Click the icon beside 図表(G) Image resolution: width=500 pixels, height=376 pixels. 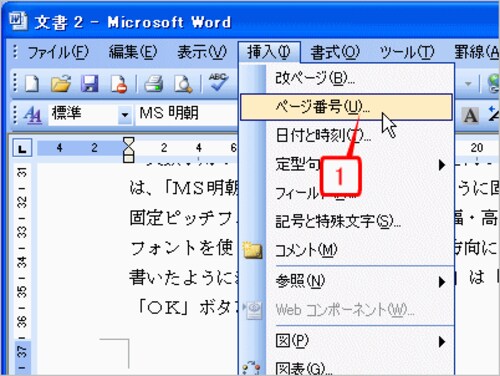(252, 367)
